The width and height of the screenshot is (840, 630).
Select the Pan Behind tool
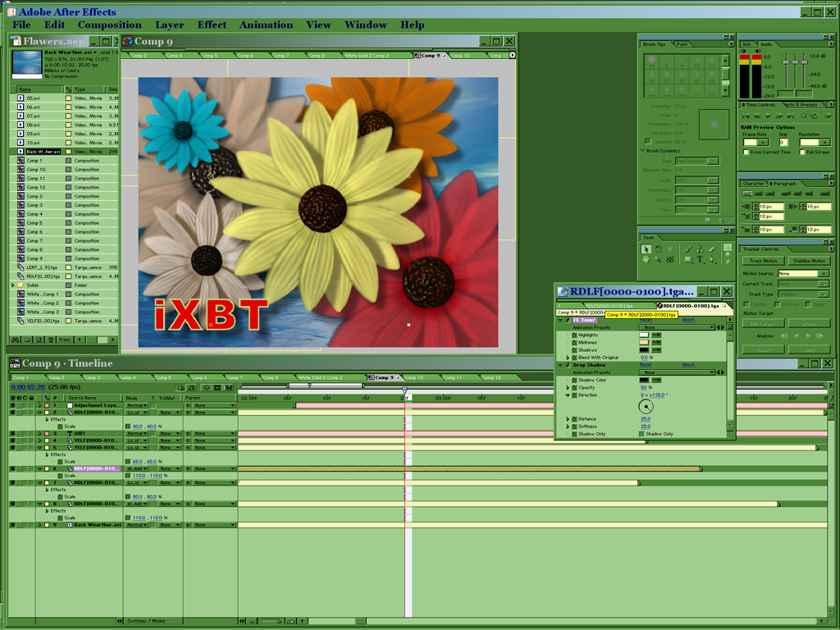click(x=670, y=259)
